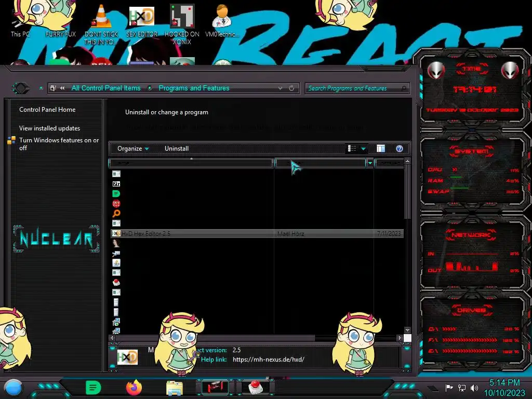Open the view options dropdown arrow
This screenshot has height=399, width=532.
point(363,149)
